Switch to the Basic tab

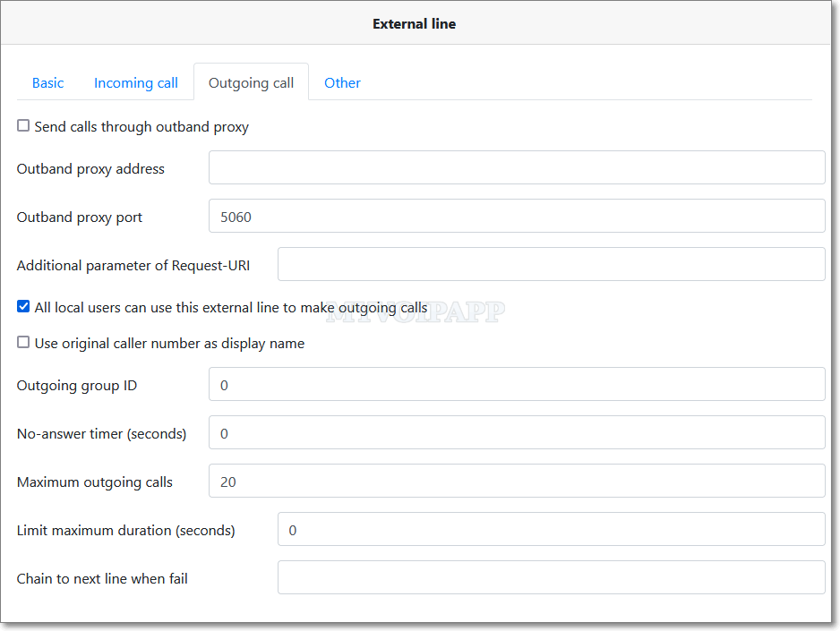47,83
